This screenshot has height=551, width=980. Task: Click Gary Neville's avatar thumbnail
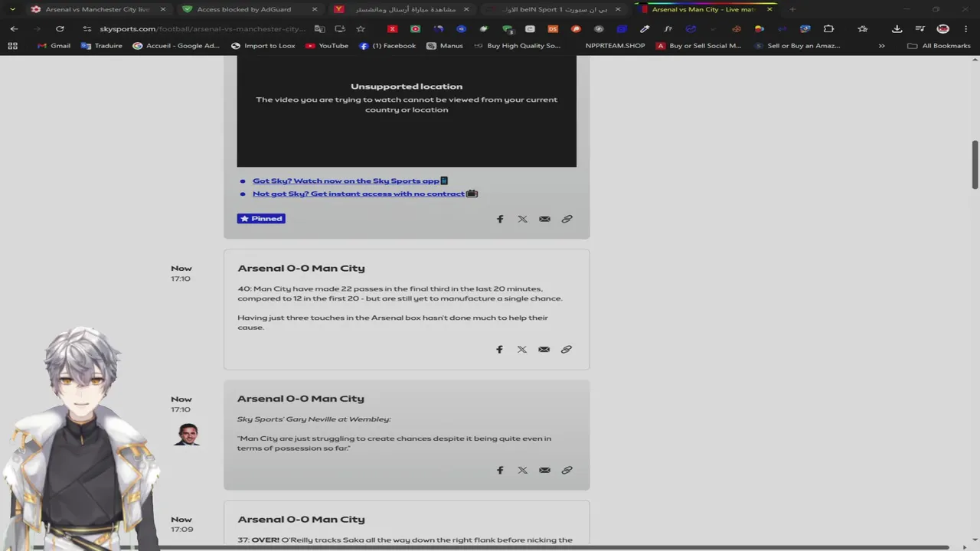[186, 434]
